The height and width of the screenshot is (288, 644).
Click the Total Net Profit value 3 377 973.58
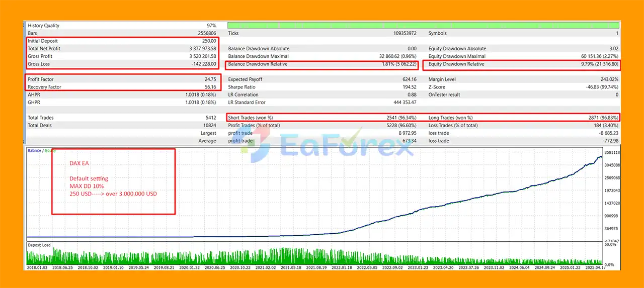tap(202, 49)
